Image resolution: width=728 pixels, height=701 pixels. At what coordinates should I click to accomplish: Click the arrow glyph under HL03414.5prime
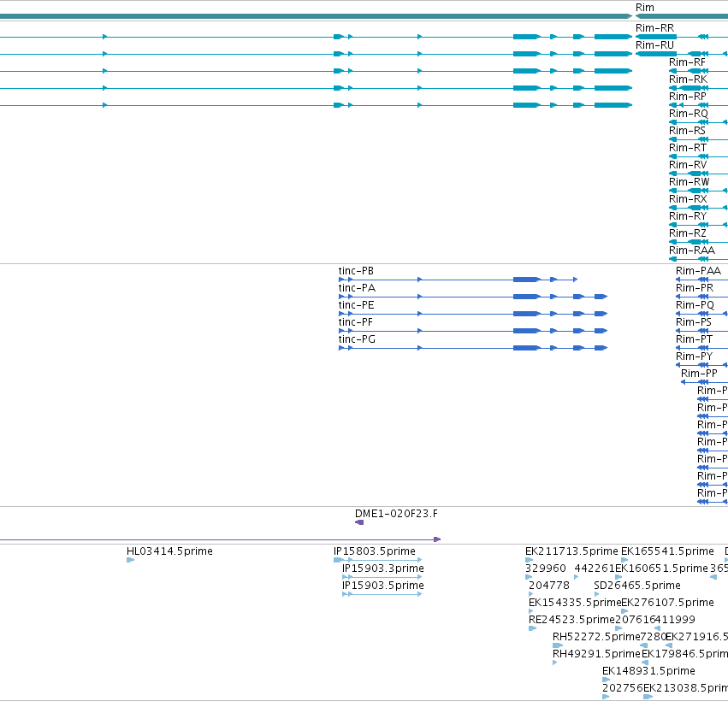[130, 560]
